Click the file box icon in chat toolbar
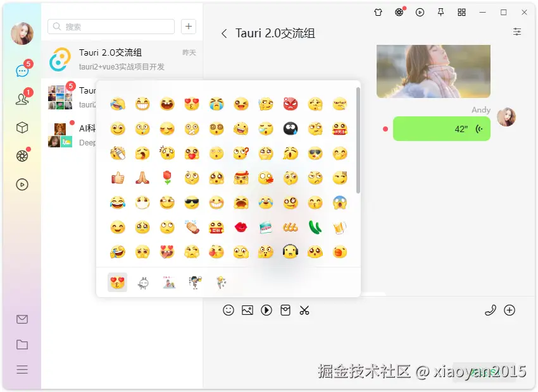This screenshot has height=392, width=538. tap(285, 310)
